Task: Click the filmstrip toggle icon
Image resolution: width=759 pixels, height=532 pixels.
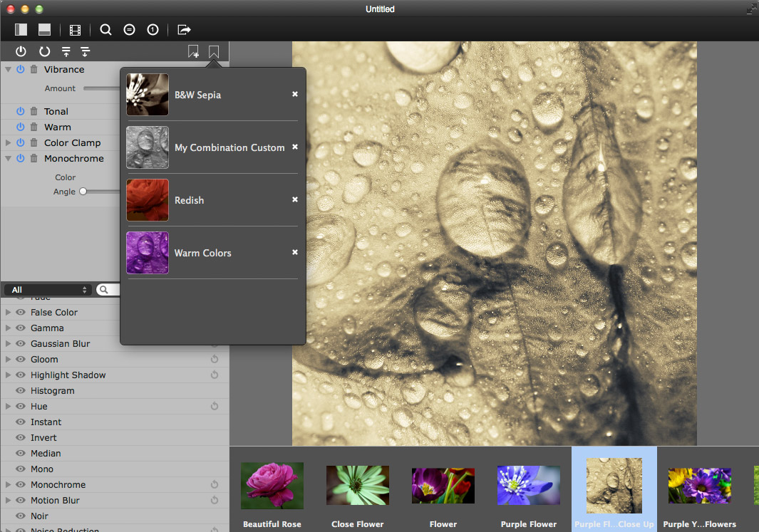Action: click(75, 30)
